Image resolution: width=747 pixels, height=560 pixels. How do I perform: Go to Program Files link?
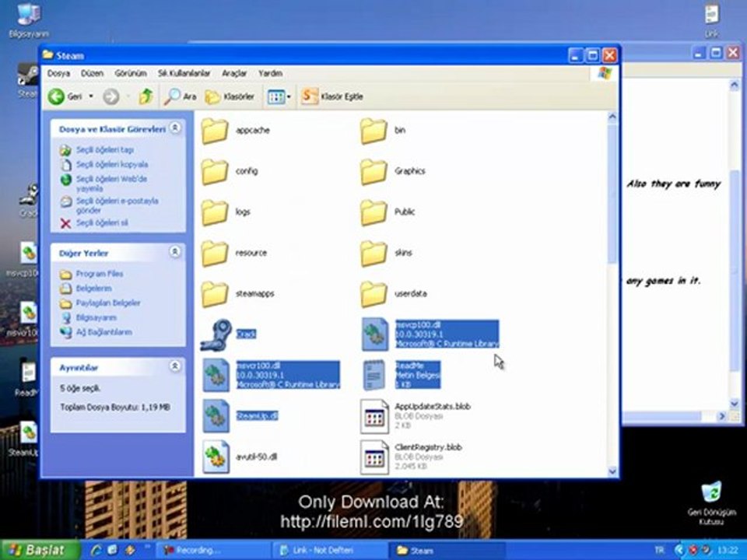click(99, 274)
